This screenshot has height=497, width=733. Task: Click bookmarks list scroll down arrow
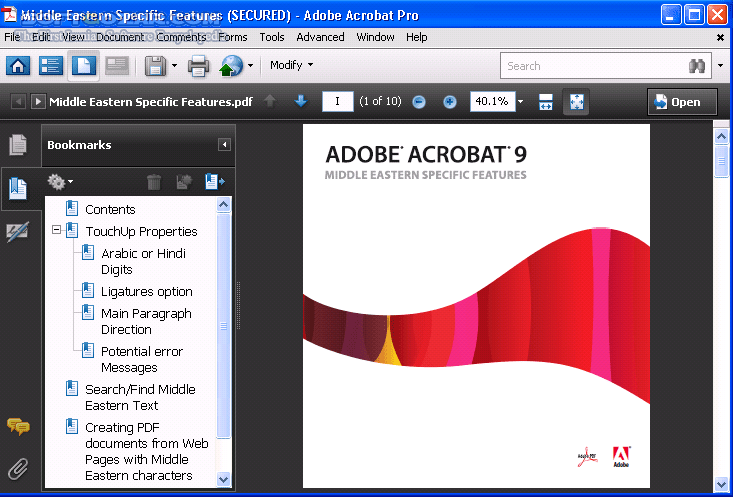tap(223, 479)
